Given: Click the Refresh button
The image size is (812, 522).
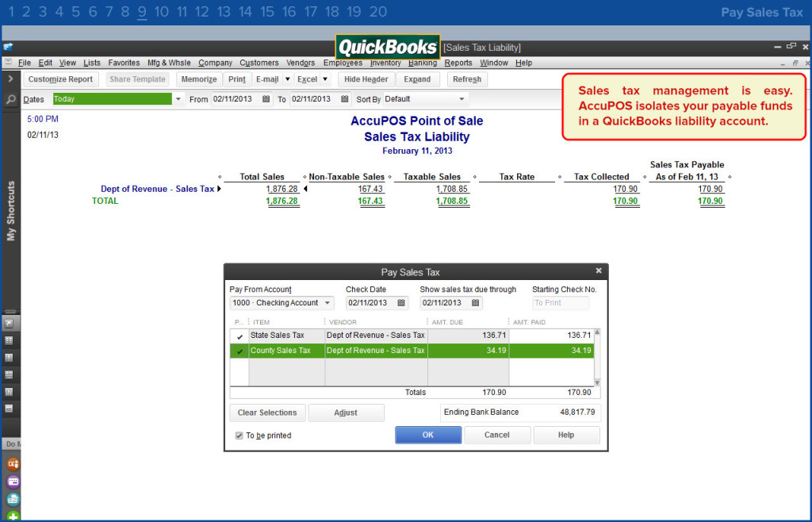Looking at the screenshot, I should click(467, 79).
